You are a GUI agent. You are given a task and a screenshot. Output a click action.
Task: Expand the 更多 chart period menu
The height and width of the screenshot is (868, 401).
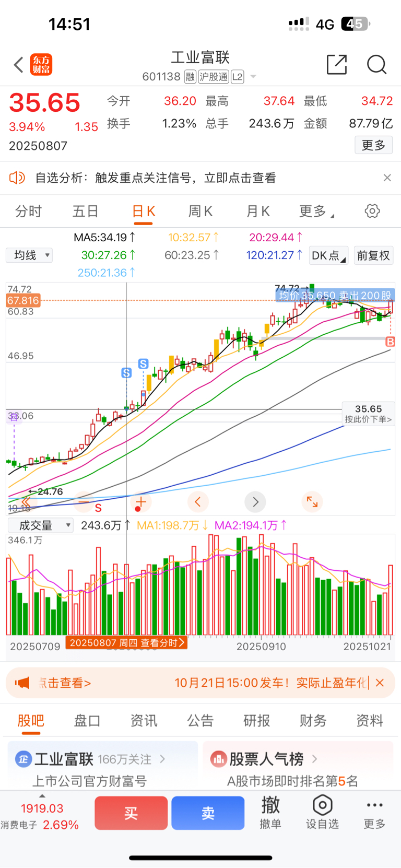(x=316, y=211)
